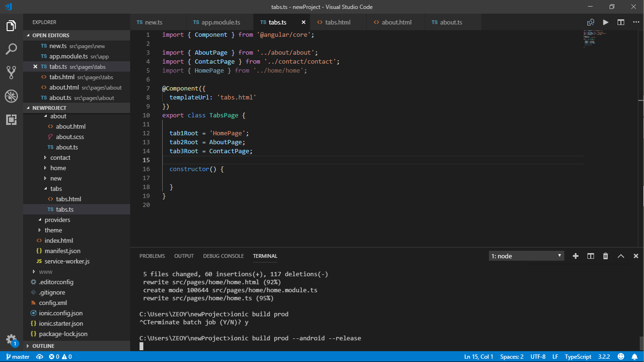Close the tabs.ts editor tab
Viewport: 644px width, 362px height.
pyautogui.click(x=304, y=22)
